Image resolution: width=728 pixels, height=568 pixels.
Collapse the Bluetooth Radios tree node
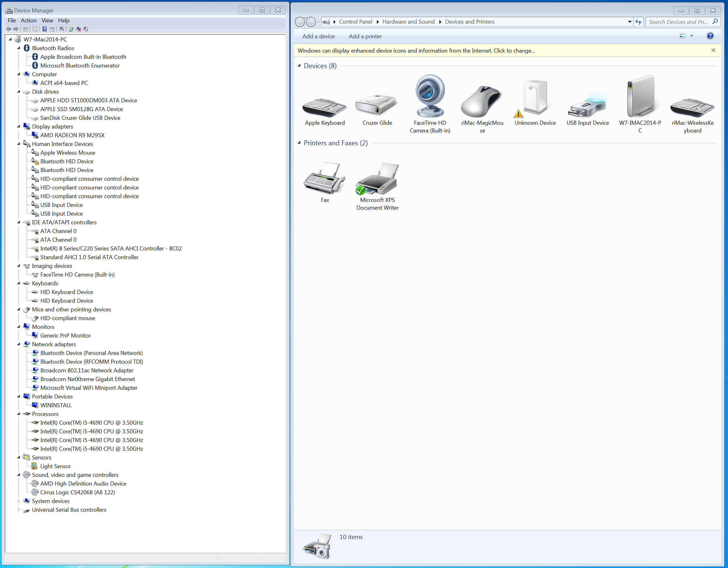tap(19, 48)
